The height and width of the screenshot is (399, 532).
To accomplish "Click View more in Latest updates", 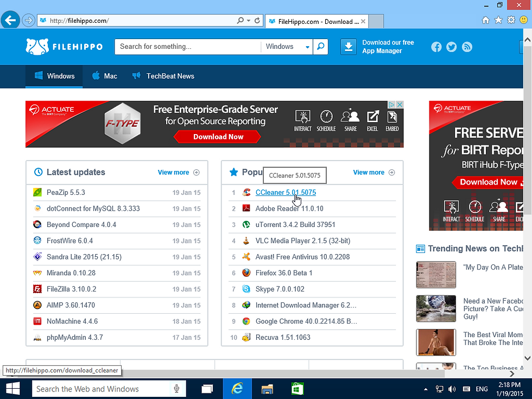I will click(179, 173).
